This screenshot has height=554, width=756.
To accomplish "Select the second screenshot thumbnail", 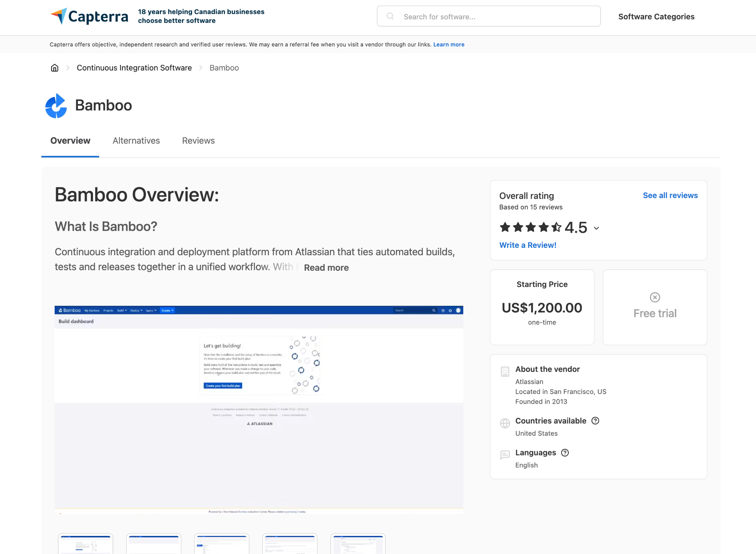I will tap(154, 544).
